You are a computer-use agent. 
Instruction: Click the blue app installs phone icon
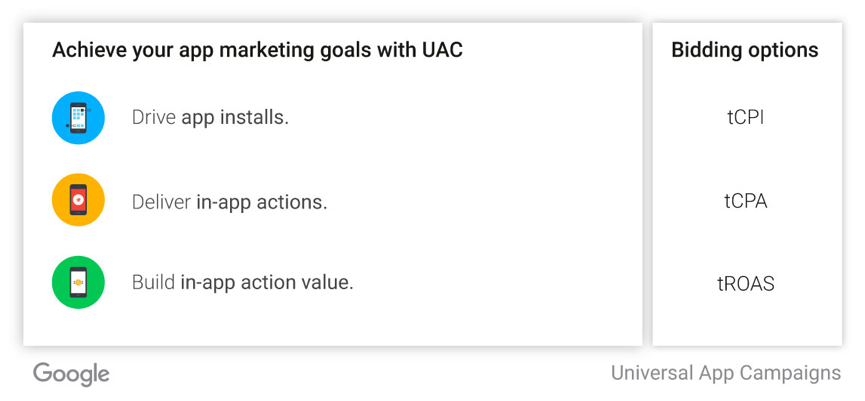point(78,118)
